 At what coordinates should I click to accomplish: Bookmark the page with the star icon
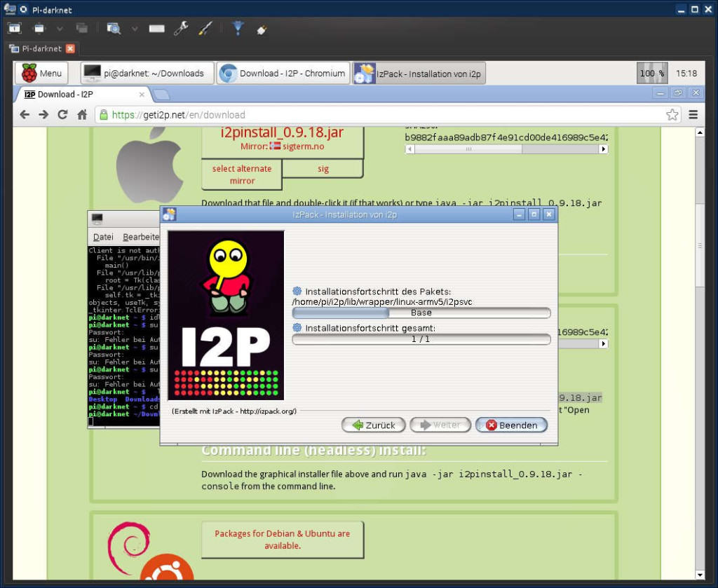coord(672,115)
